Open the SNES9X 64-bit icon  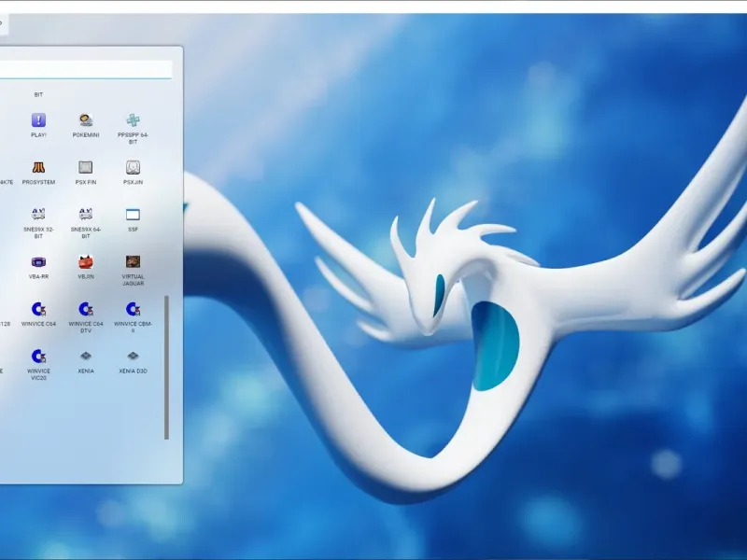pyautogui.click(x=86, y=215)
